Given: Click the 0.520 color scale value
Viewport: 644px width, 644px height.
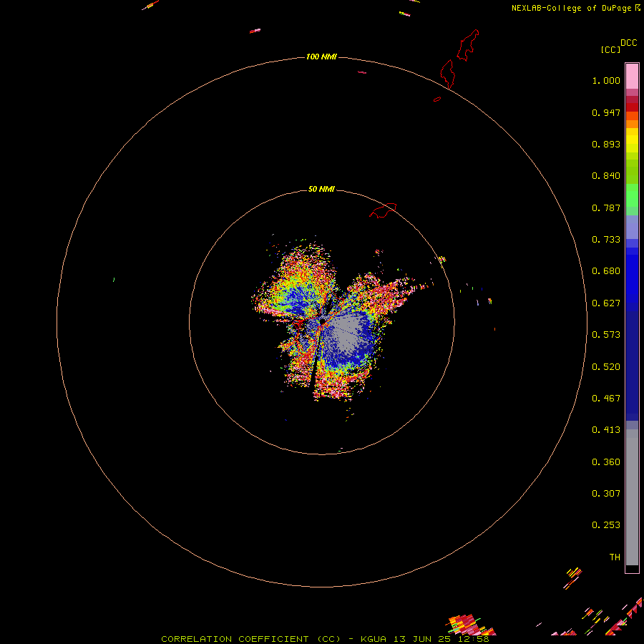Looking at the screenshot, I should click(606, 367).
